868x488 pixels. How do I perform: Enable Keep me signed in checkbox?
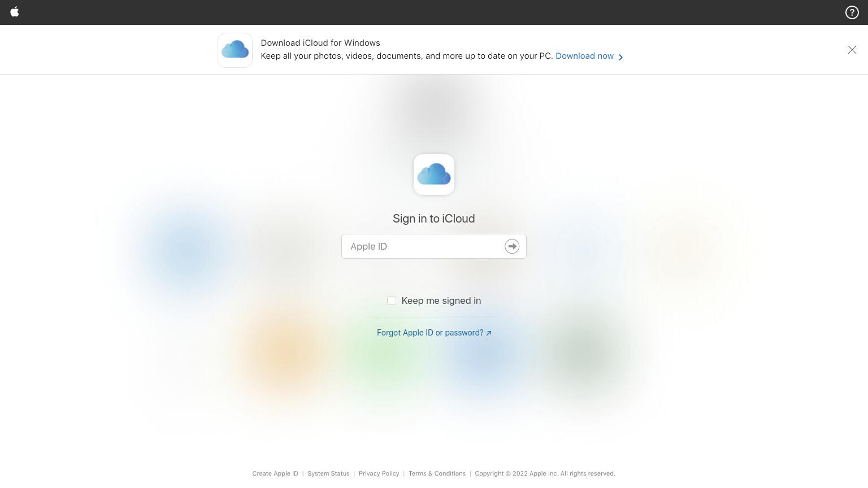392,300
